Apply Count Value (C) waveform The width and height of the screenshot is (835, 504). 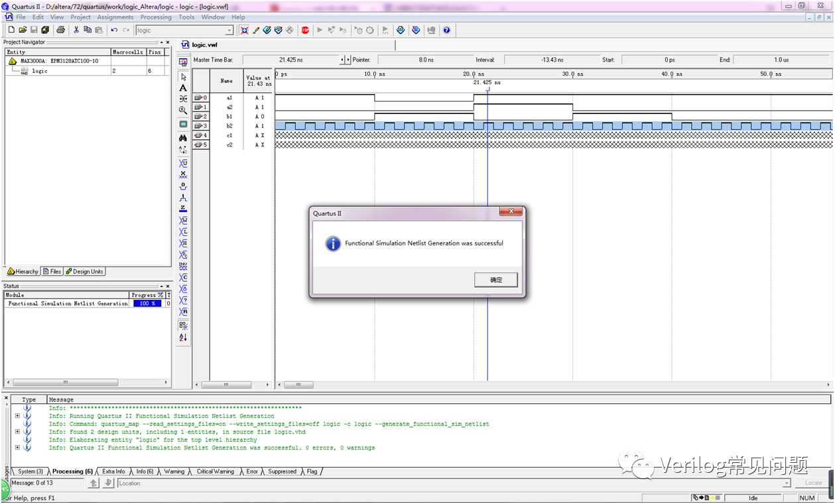pyautogui.click(x=183, y=277)
